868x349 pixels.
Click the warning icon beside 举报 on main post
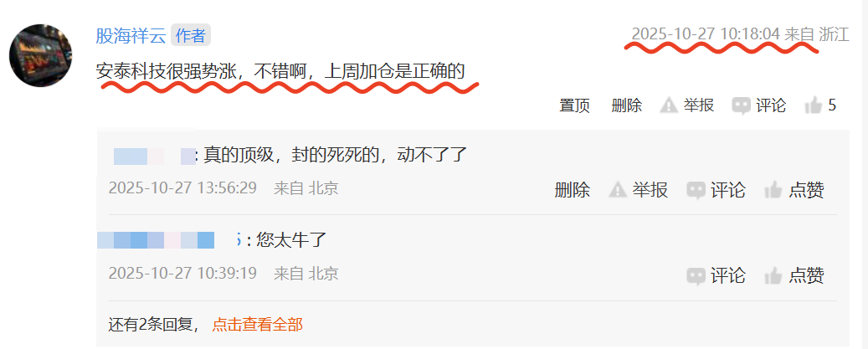coord(670,105)
